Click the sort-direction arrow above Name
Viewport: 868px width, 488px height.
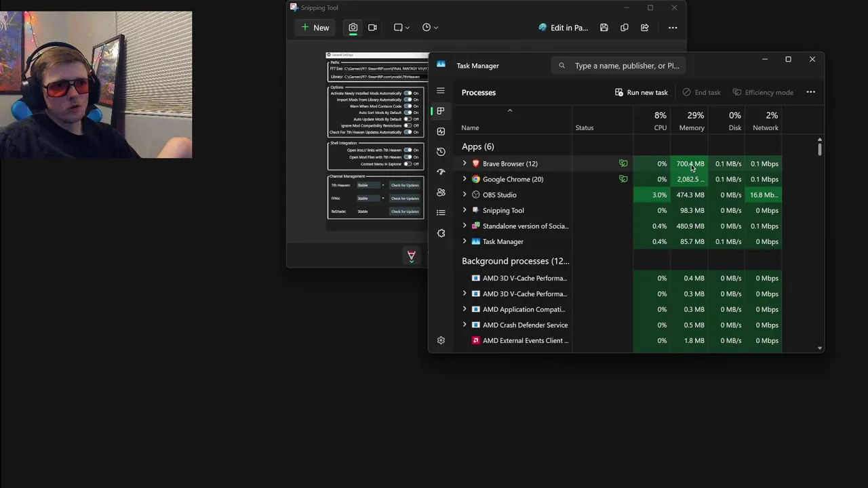point(510,110)
